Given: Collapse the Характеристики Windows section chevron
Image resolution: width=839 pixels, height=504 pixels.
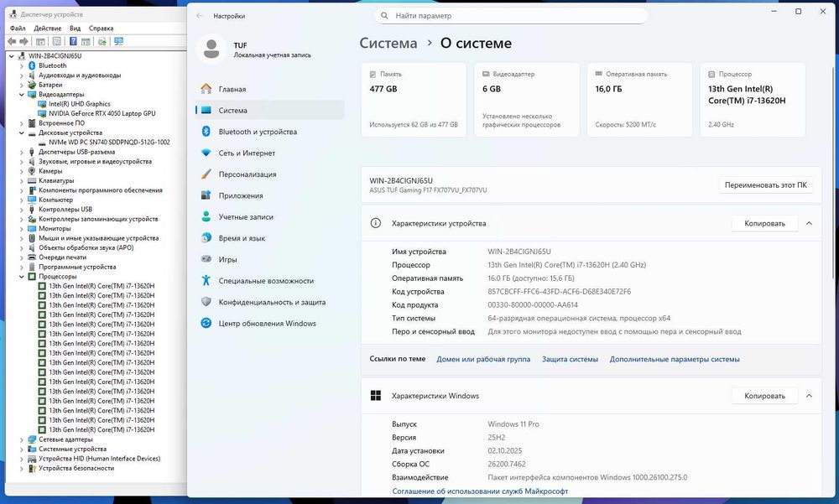Looking at the screenshot, I should 809,396.
